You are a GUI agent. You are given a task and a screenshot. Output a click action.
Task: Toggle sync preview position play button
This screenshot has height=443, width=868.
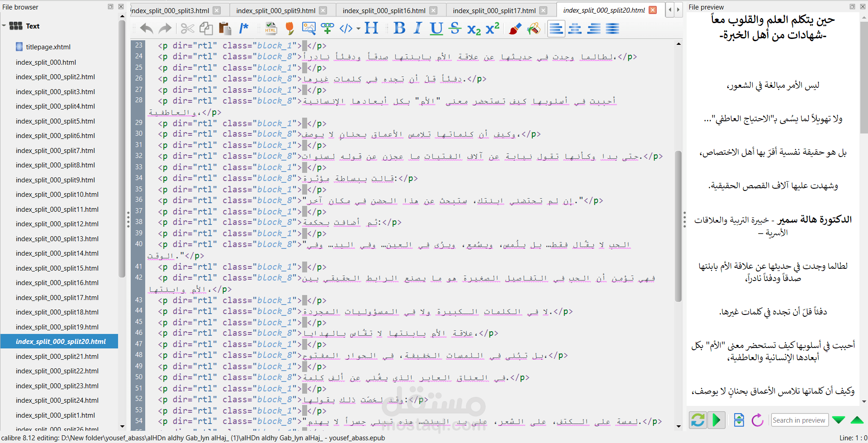coord(716,420)
